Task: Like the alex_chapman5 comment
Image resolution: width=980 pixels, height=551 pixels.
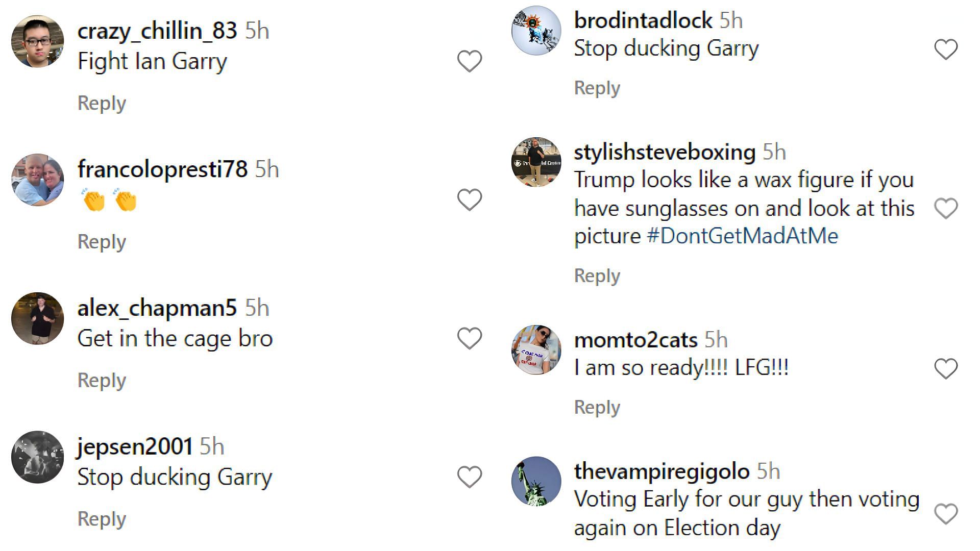Action: tap(469, 335)
